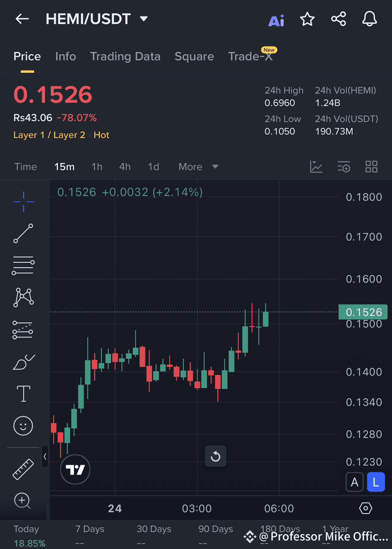
Task: Open the Square tab
Action: pos(194,56)
